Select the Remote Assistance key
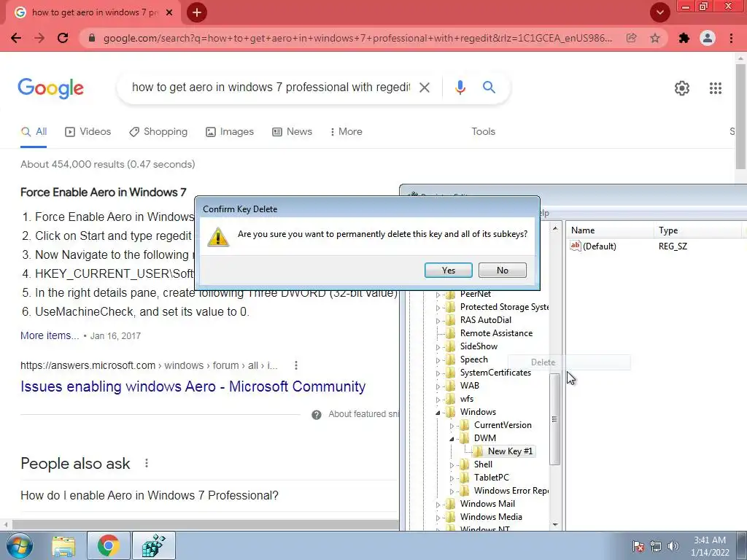The height and width of the screenshot is (560, 747). coord(496,333)
